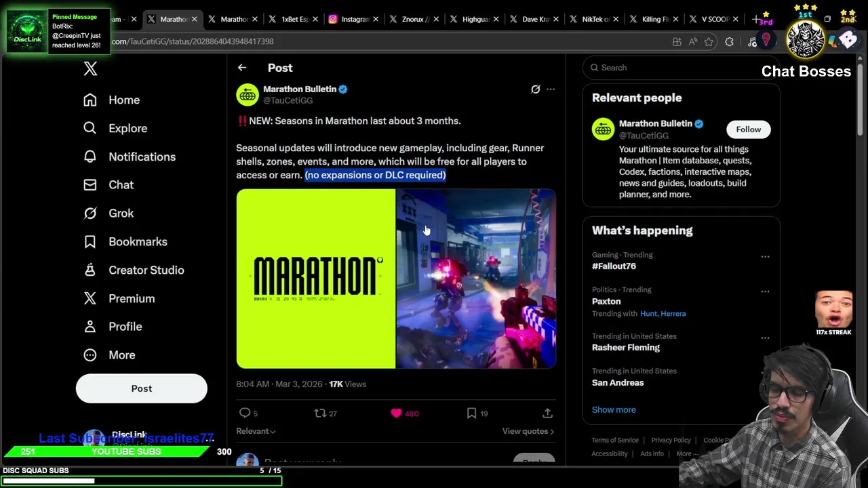
Task: Switch to the Znorux browser tab
Action: [414, 19]
